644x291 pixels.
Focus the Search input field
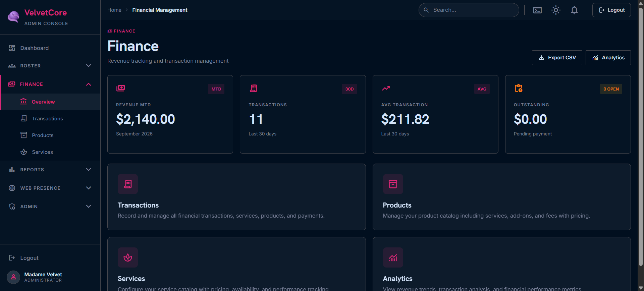(469, 10)
